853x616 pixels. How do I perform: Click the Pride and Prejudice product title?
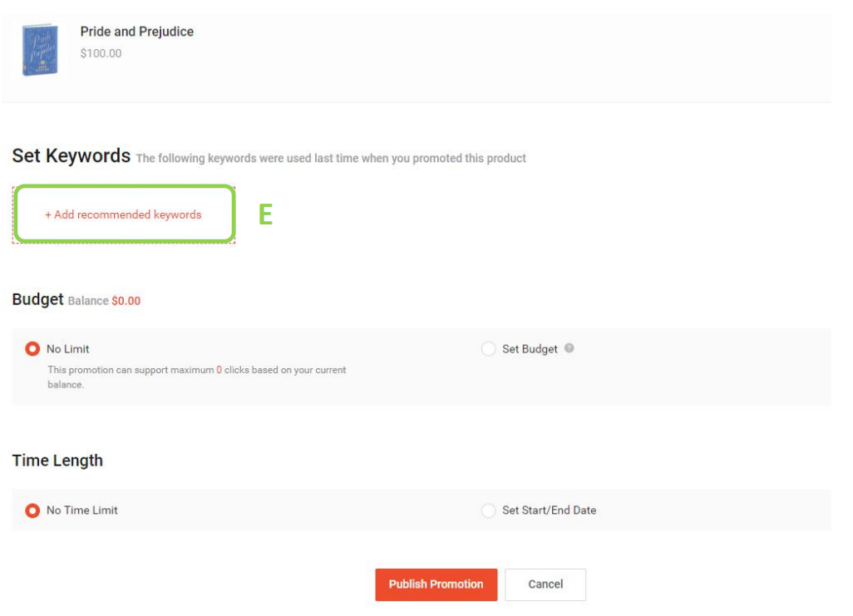[x=137, y=32]
